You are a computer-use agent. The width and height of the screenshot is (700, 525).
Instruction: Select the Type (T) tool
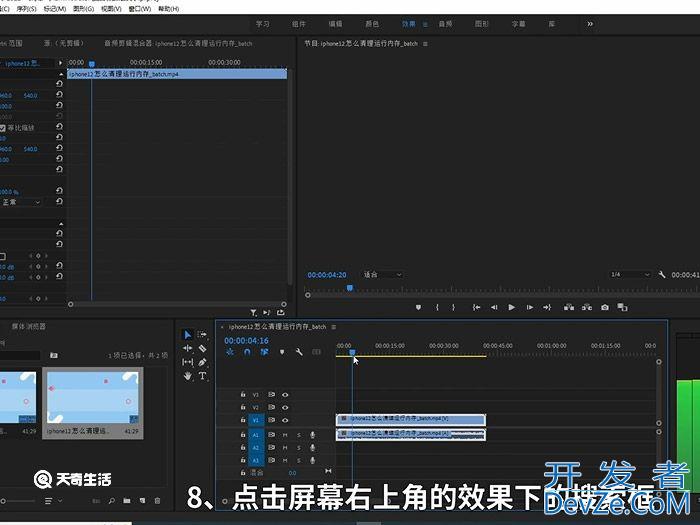202,376
